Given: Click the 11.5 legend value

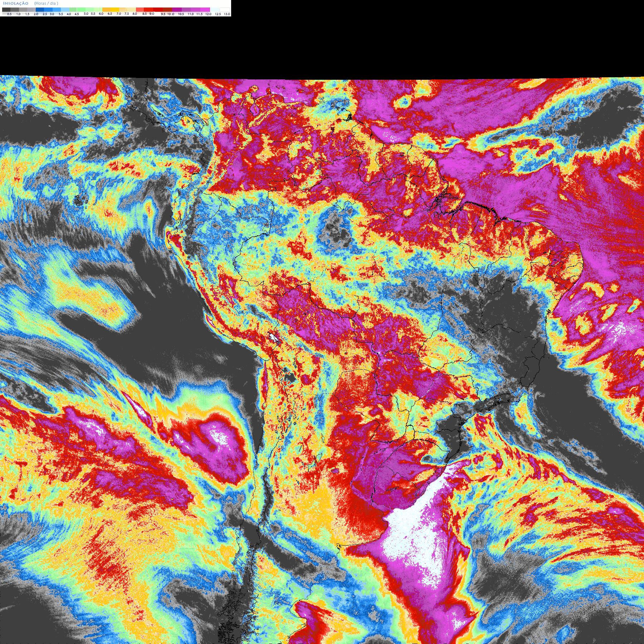Looking at the screenshot, I should (199, 14).
